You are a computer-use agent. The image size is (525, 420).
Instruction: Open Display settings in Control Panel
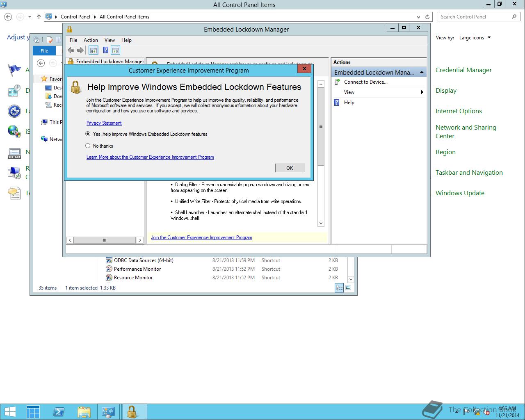pyautogui.click(x=446, y=91)
